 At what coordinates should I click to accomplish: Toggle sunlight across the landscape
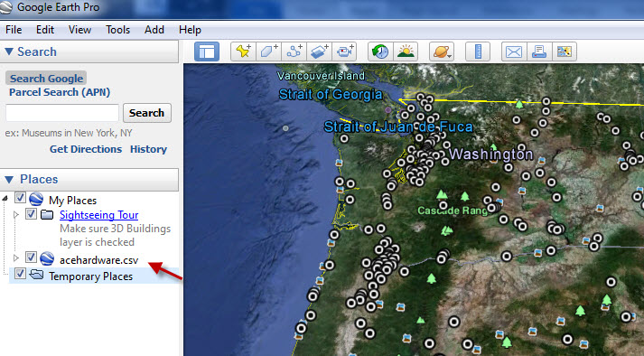(406, 52)
